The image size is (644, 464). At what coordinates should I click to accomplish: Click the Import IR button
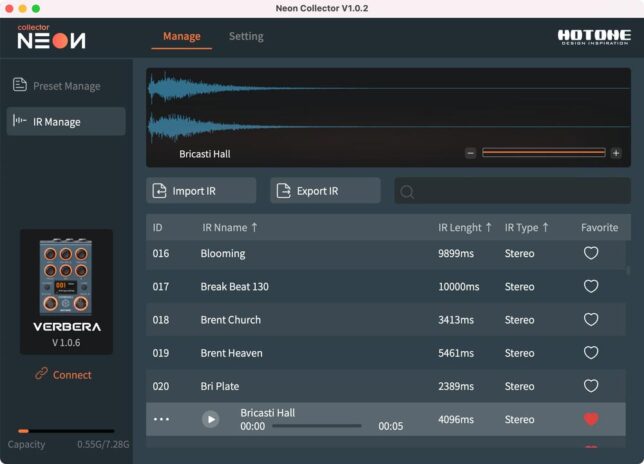201,191
